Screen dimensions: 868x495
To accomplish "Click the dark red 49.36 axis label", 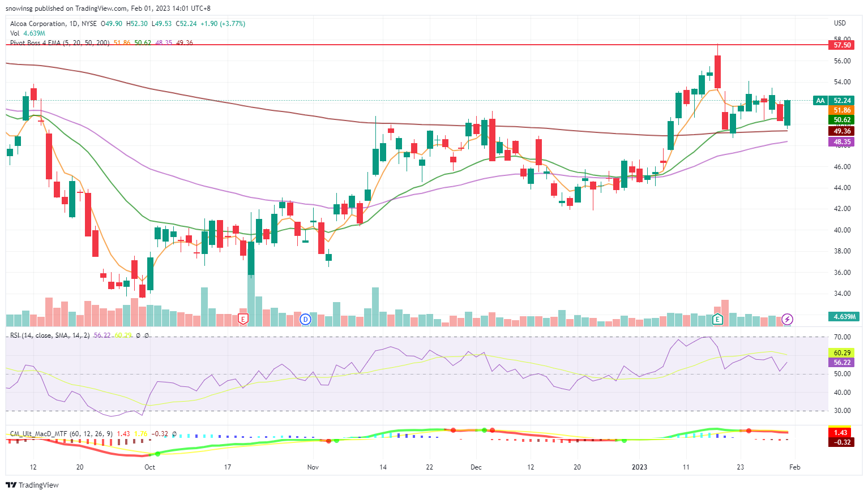I will [x=842, y=131].
